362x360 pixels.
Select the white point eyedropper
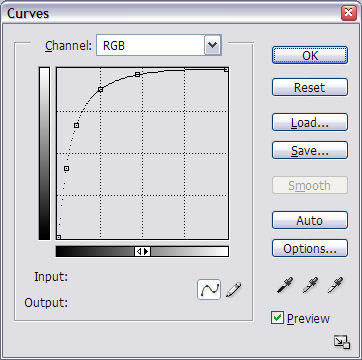tap(335, 285)
